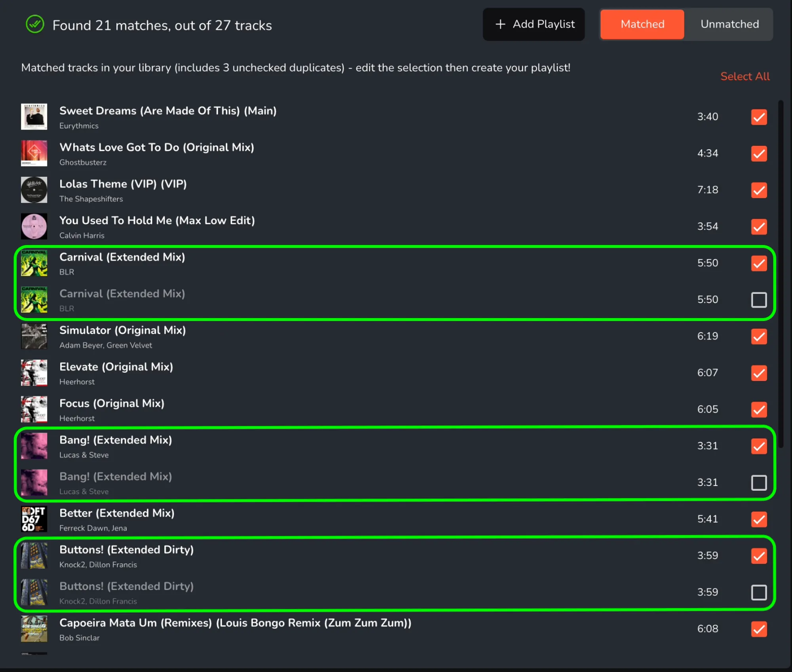Viewport: 792px width, 672px height.
Task: Click the Simulator track artwork
Action: click(34, 336)
